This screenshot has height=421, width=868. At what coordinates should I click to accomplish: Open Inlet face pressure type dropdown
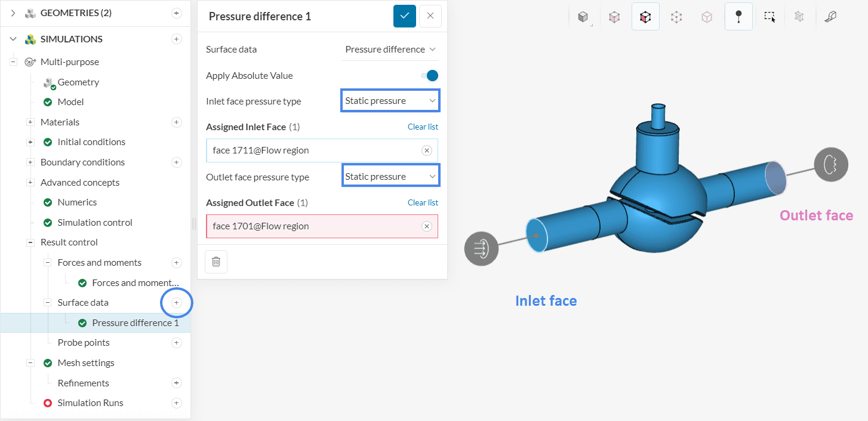(390, 101)
